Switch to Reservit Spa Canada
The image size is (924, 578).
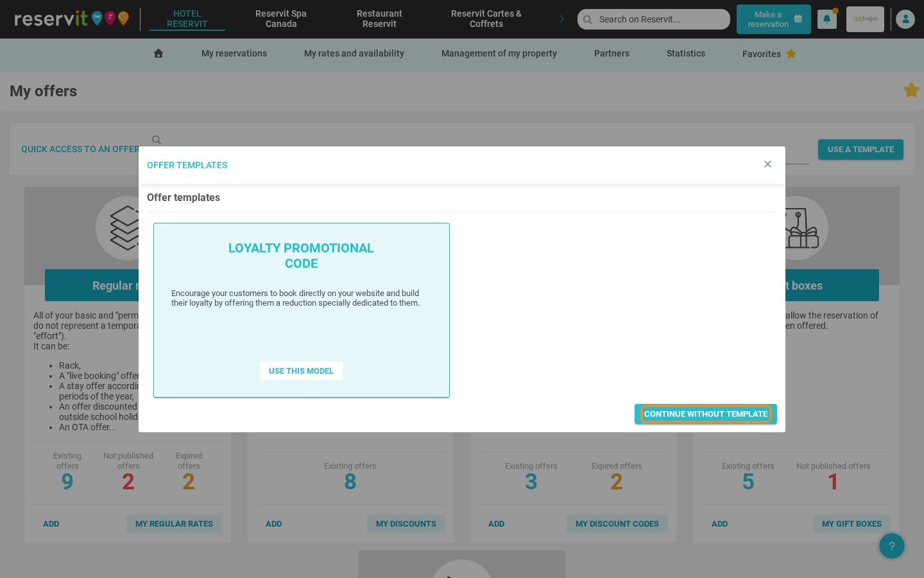tap(281, 19)
